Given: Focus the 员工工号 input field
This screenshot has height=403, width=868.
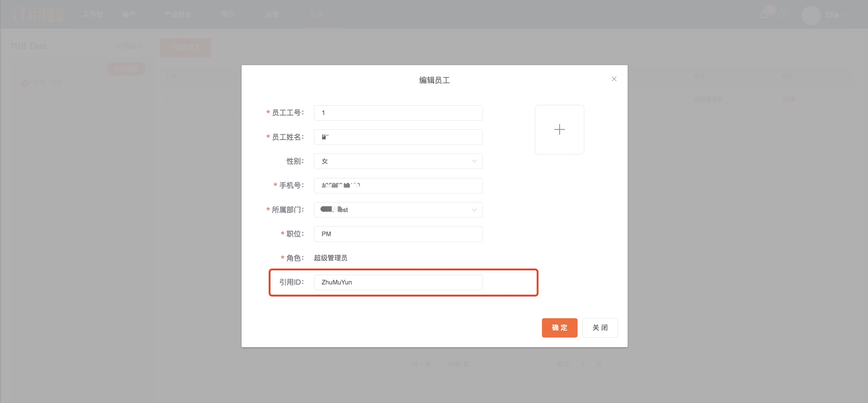Looking at the screenshot, I should coord(398,113).
